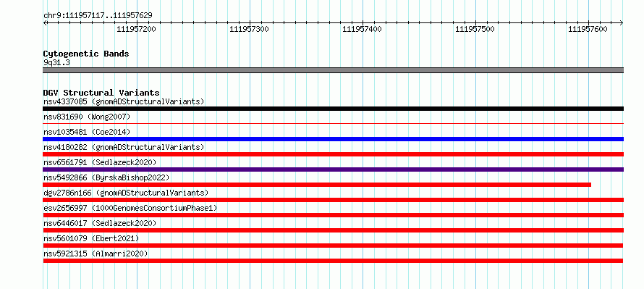Select the shorter red nsv5492866 bar

coord(317,185)
